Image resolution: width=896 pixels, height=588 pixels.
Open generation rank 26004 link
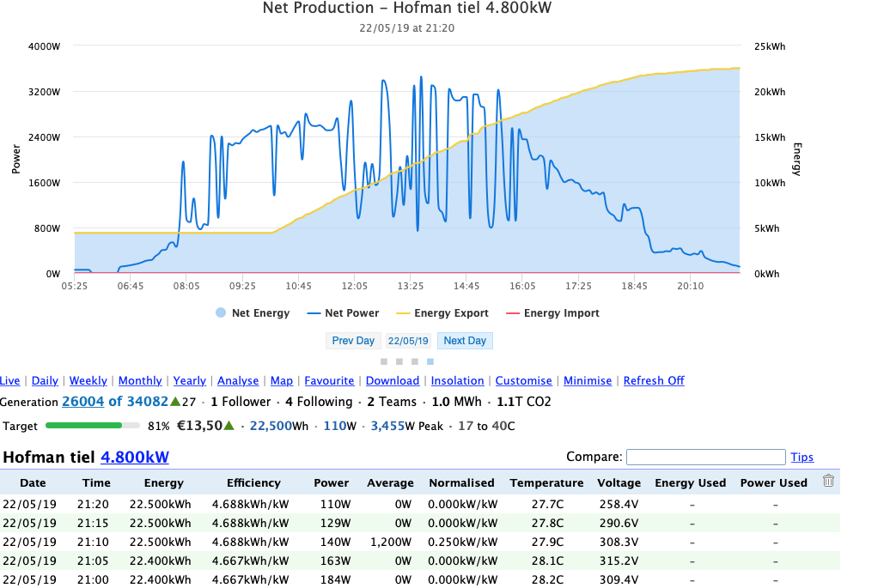click(x=82, y=402)
